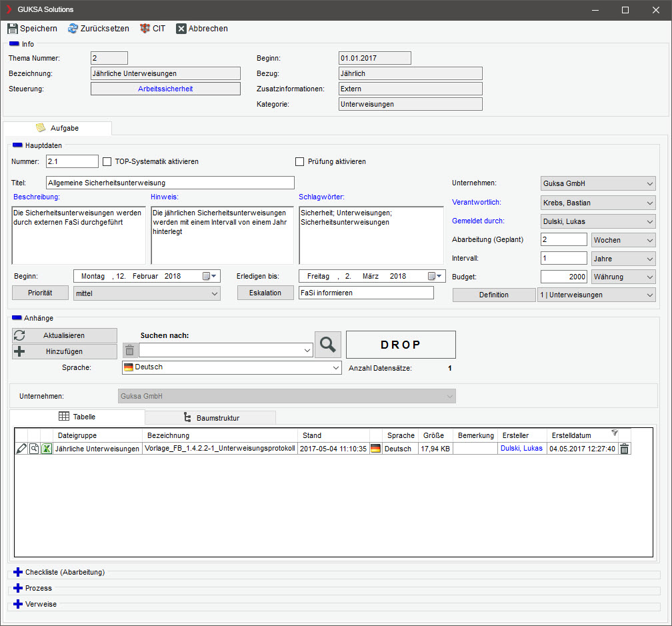Click the trash icon at end of attachment row

click(624, 449)
